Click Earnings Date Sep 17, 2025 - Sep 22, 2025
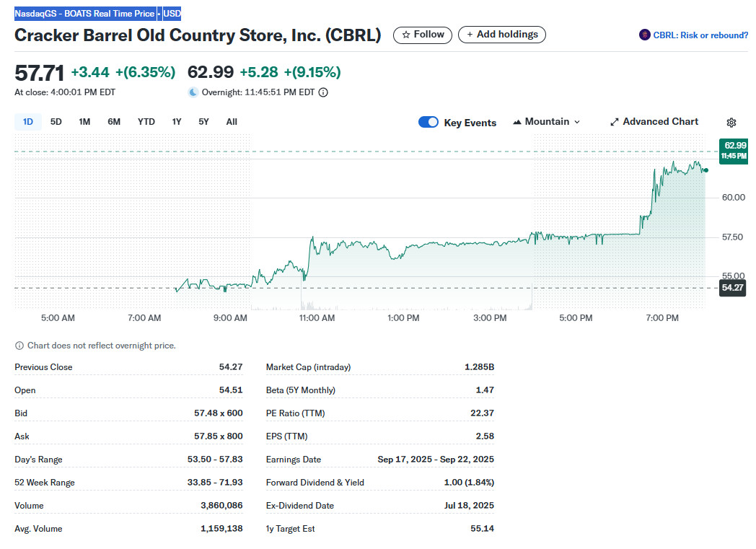This screenshot has height=549, width=756. click(x=436, y=460)
